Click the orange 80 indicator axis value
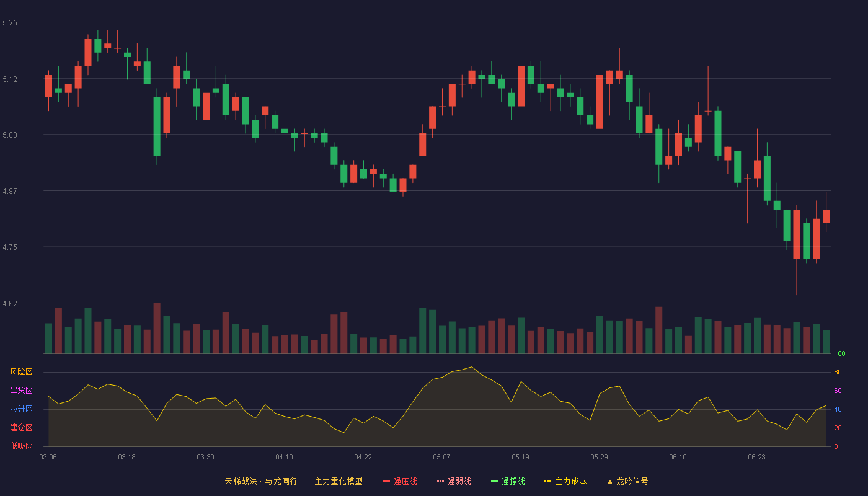 tap(838, 372)
